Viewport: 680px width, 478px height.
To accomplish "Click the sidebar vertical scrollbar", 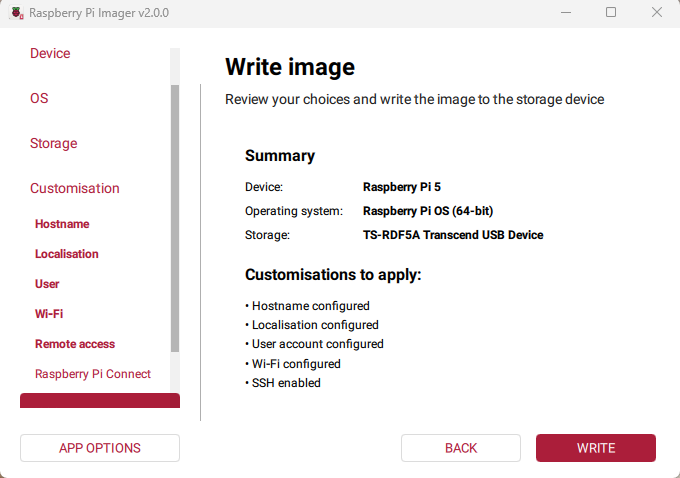I will click(x=175, y=218).
